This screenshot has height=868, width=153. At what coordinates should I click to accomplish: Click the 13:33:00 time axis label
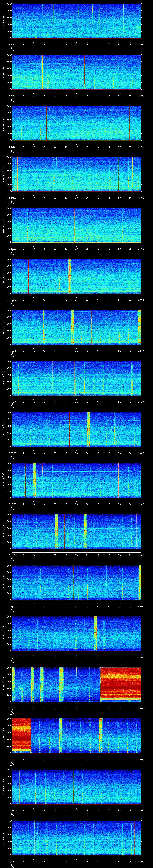click(x=12, y=146)
